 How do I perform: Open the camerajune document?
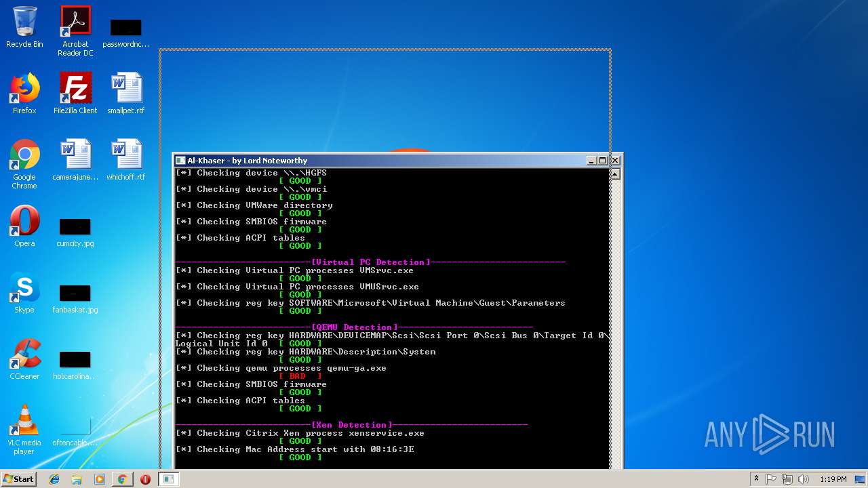point(75,160)
